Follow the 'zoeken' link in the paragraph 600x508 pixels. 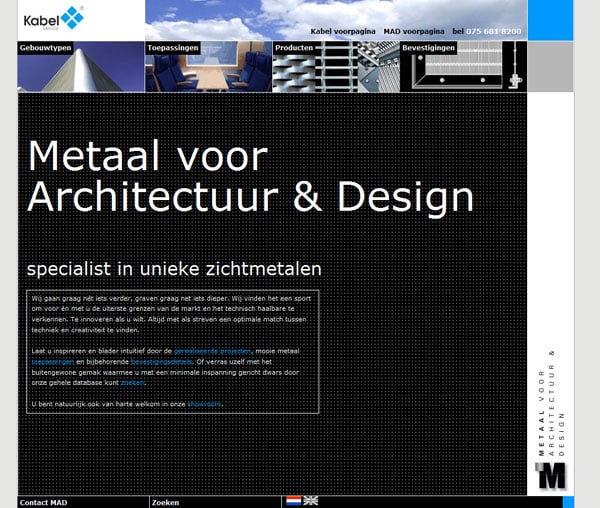pyautogui.click(x=132, y=383)
